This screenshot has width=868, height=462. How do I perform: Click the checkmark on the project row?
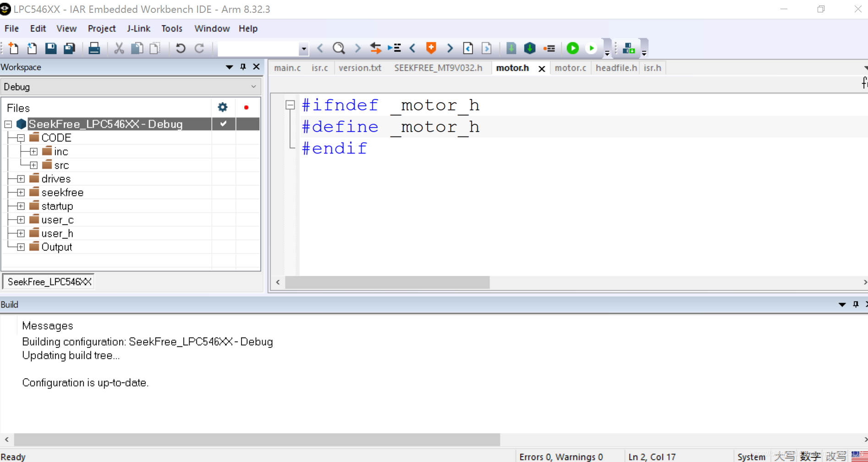pos(223,124)
